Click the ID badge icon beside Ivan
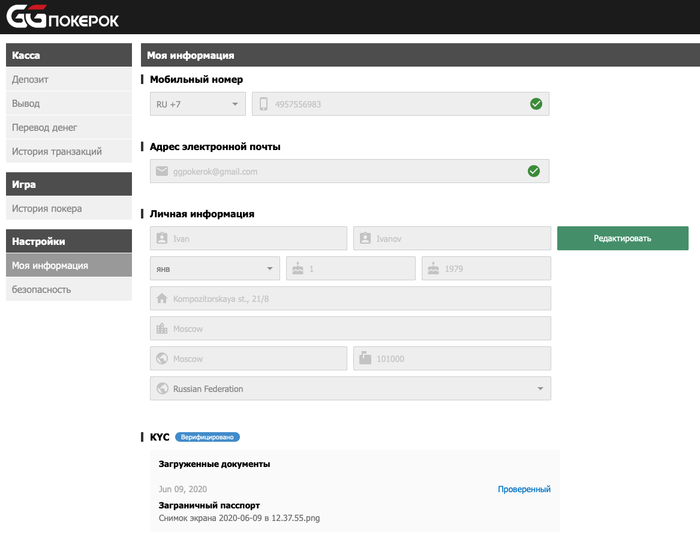 point(162,238)
